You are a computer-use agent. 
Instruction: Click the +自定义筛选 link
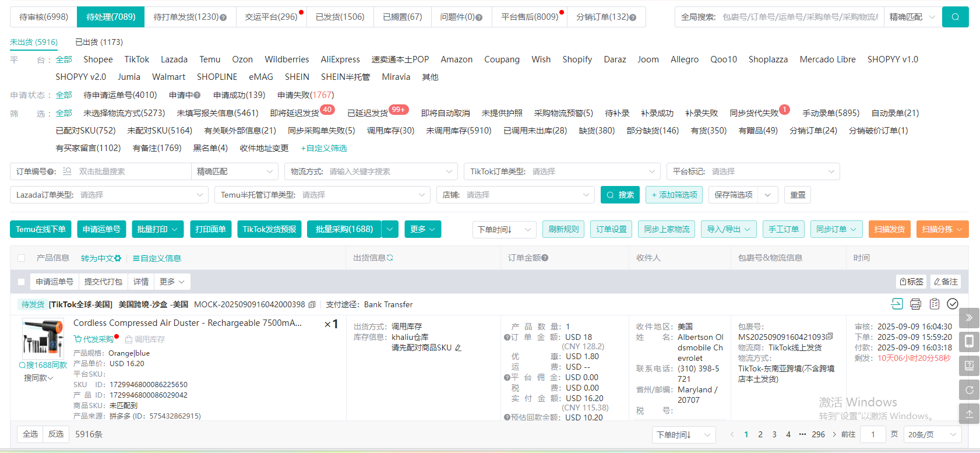tap(324, 148)
